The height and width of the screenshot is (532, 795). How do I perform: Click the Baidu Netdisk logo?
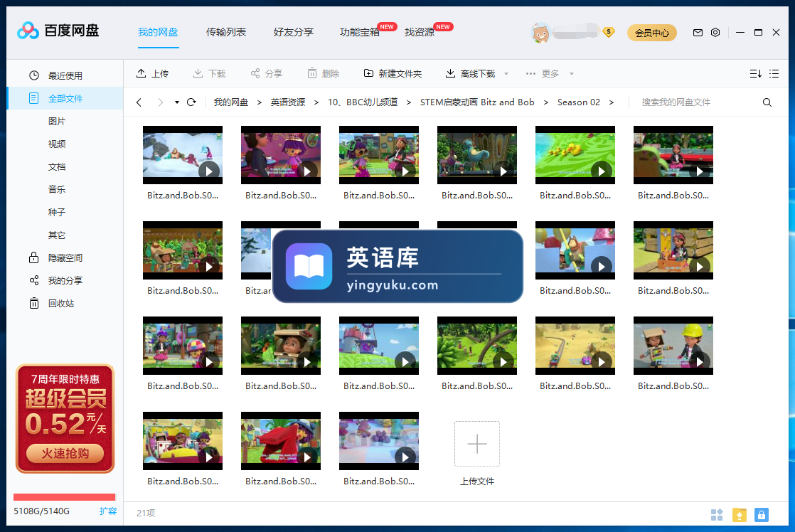58,31
